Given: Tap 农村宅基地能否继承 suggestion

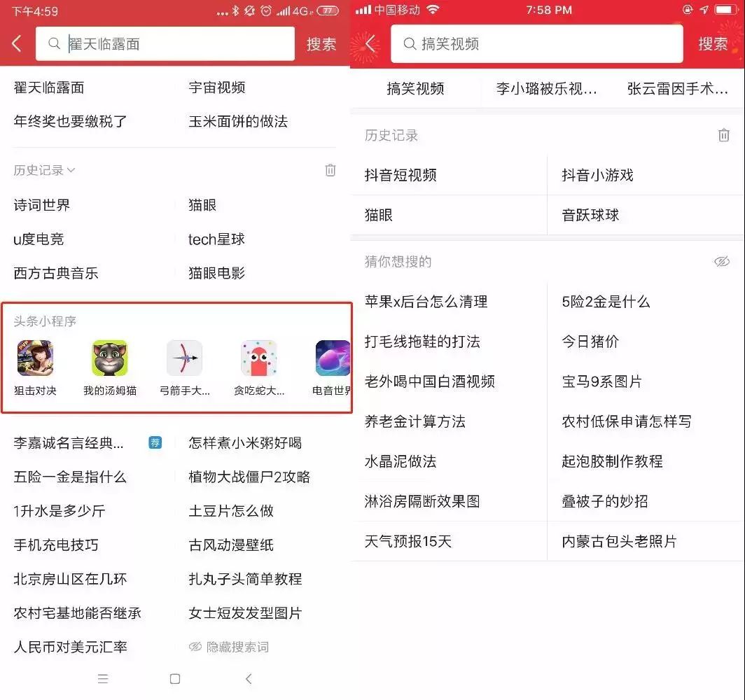Looking at the screenshot, I should (x=78, y=613).
